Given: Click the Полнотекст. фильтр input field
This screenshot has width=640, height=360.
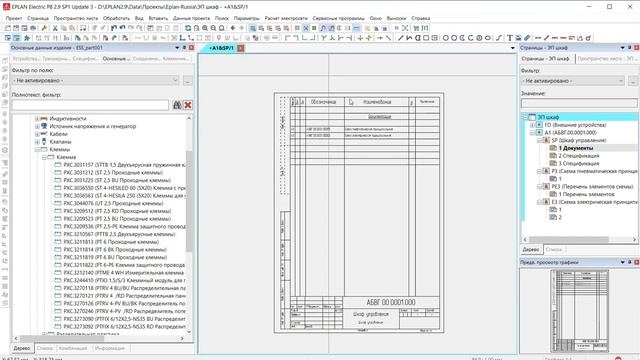Looking at the screenshot, I should coord(90,105).
